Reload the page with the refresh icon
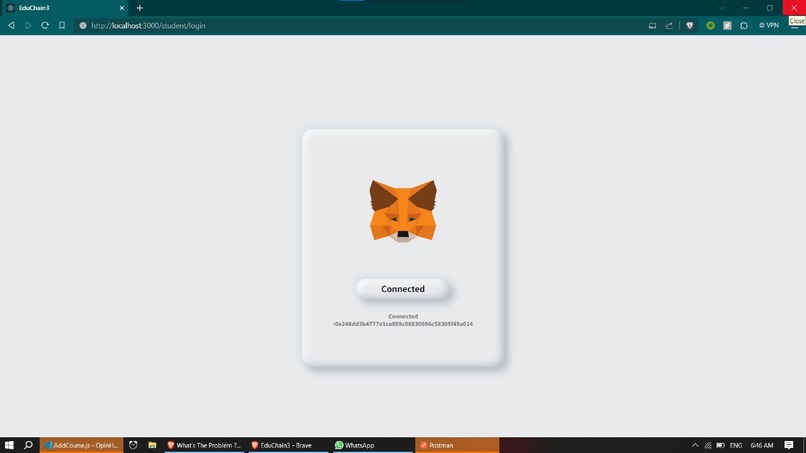806x453 pixels. pos(45,25)
